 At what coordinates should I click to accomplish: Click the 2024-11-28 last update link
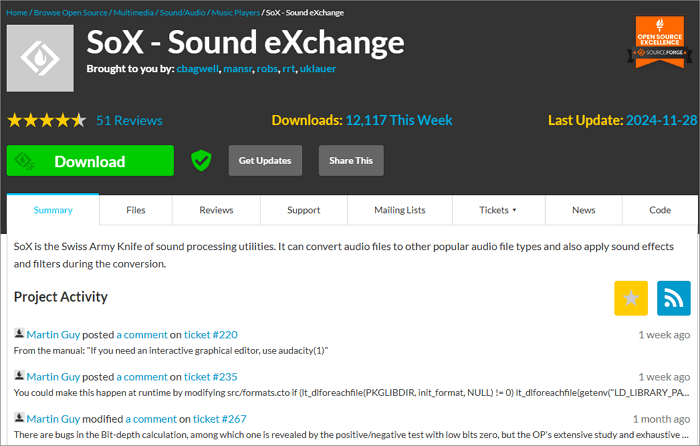tap(661, 120)
